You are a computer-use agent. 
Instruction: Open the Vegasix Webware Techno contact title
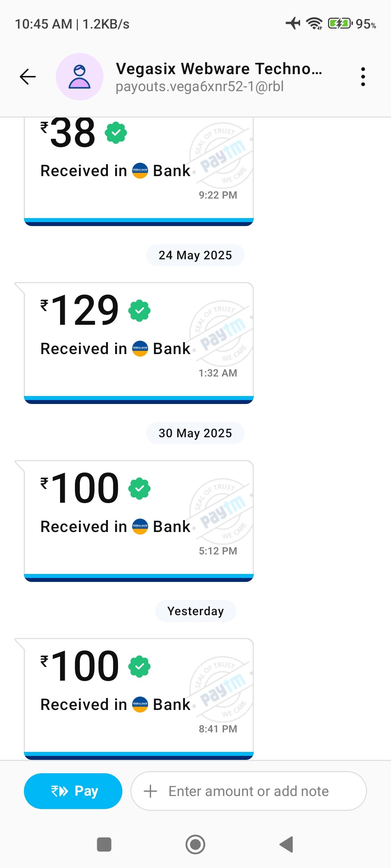coord(219,69)
